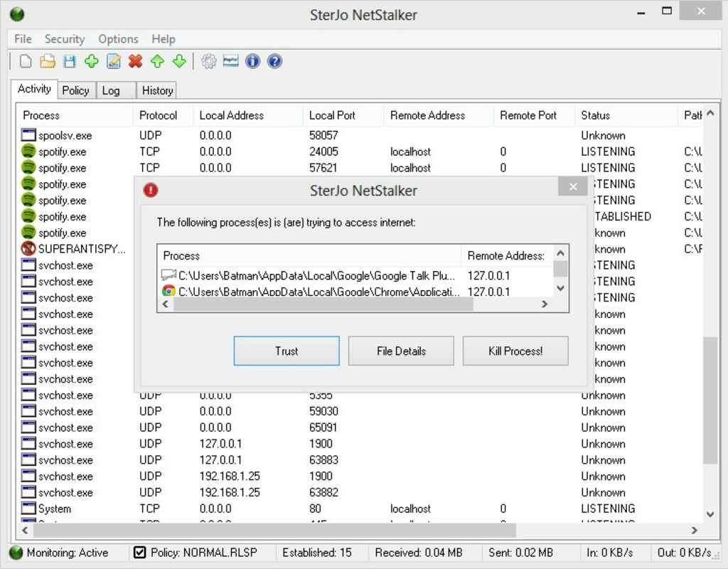
Task: Open About via the blue info icon
Action: coord(252,61)
